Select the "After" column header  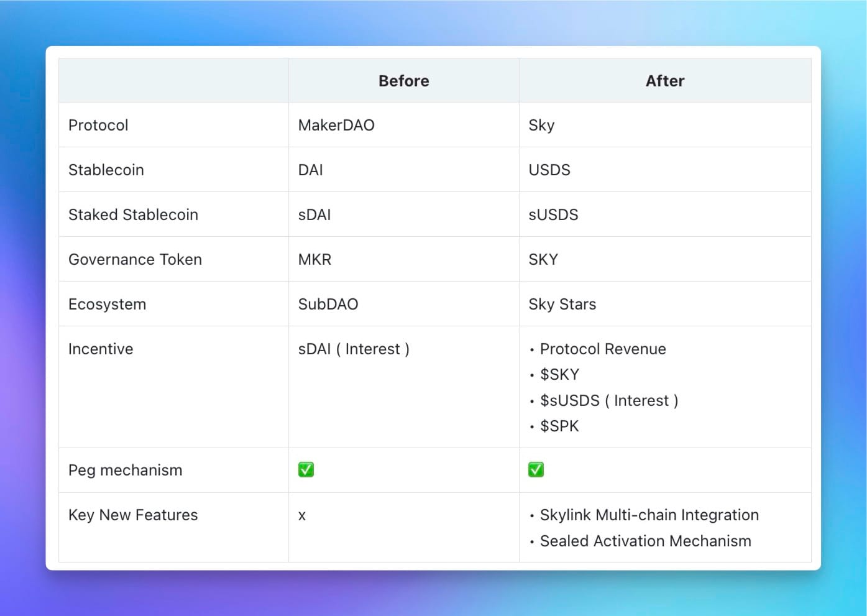665,81
